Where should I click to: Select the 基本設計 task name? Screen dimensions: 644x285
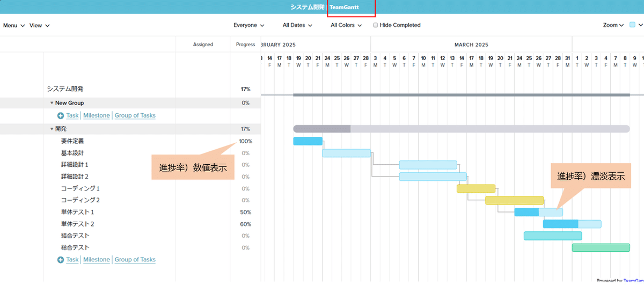click(72, 153)
